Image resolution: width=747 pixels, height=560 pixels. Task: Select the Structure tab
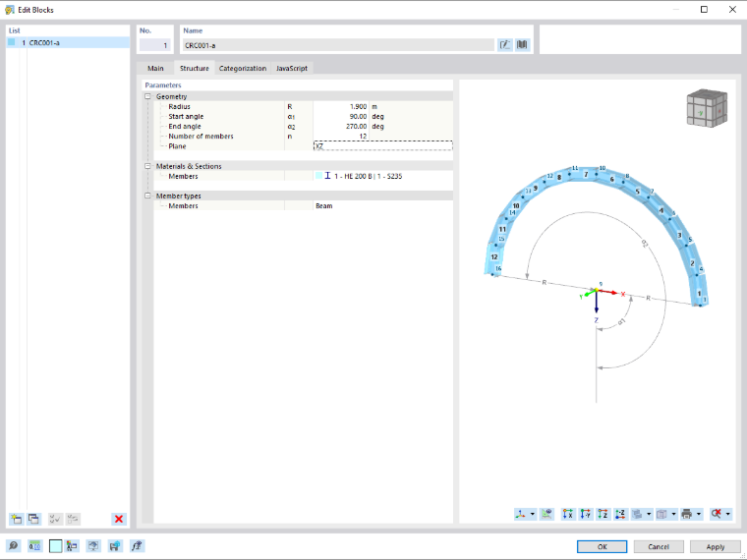194,68
